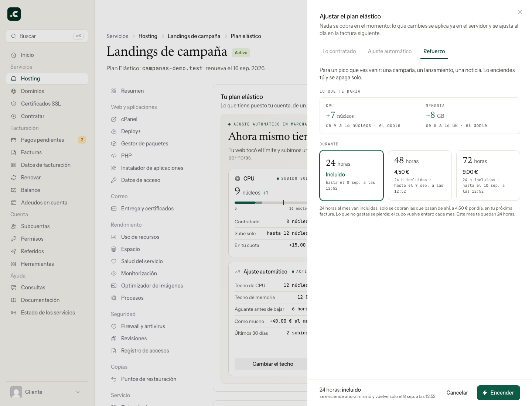
Task: Click the Renovar refresh icon
Action: (x=14, y=178)
